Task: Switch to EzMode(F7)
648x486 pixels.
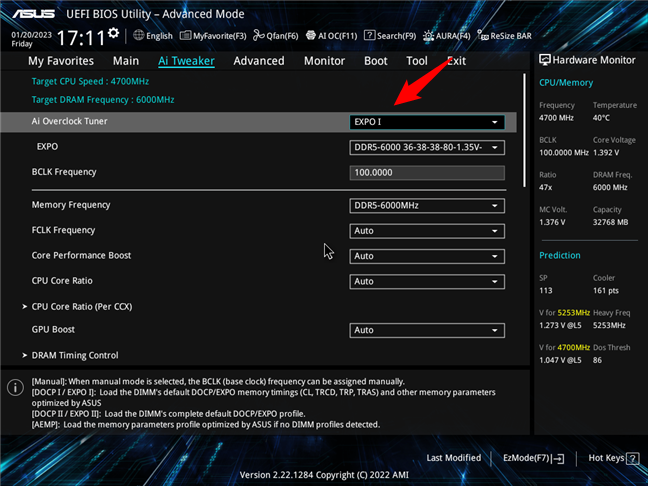Action: 534,458
